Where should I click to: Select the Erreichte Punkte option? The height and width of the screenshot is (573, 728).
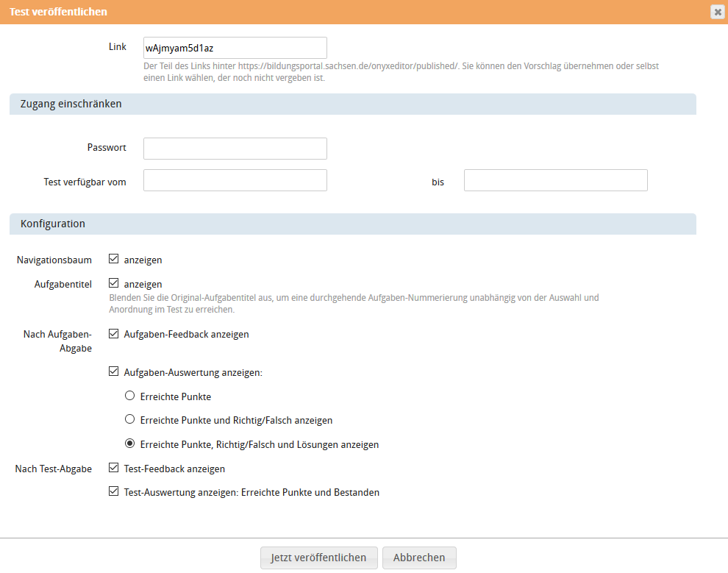129,395
